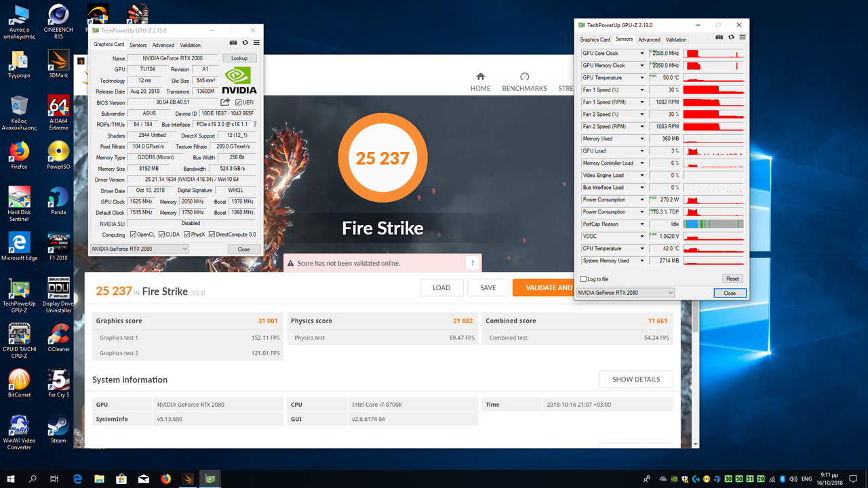Open the GPU Temperature sensor dropdown
The width and height of the screenshot is (868, 488).
point(642,78)
